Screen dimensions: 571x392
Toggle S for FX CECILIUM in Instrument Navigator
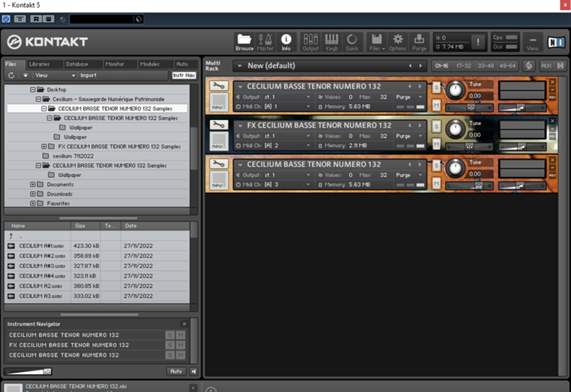click(x=170, y=345)
